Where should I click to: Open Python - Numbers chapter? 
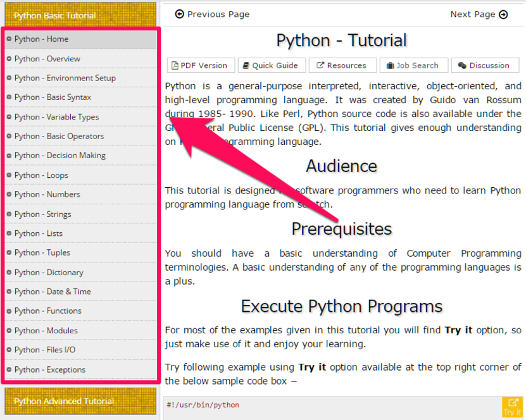[x=81, y=194]
